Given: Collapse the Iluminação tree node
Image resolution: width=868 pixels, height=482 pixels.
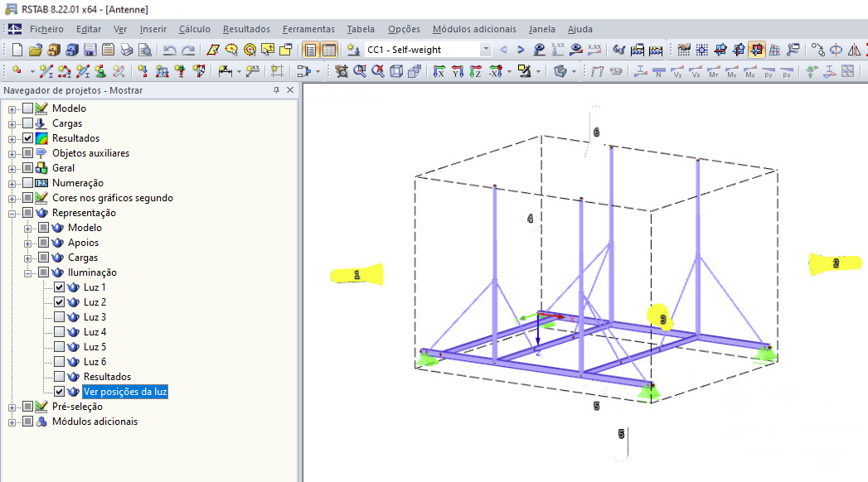Looking at the screenshot, I should tap(27, 273).
